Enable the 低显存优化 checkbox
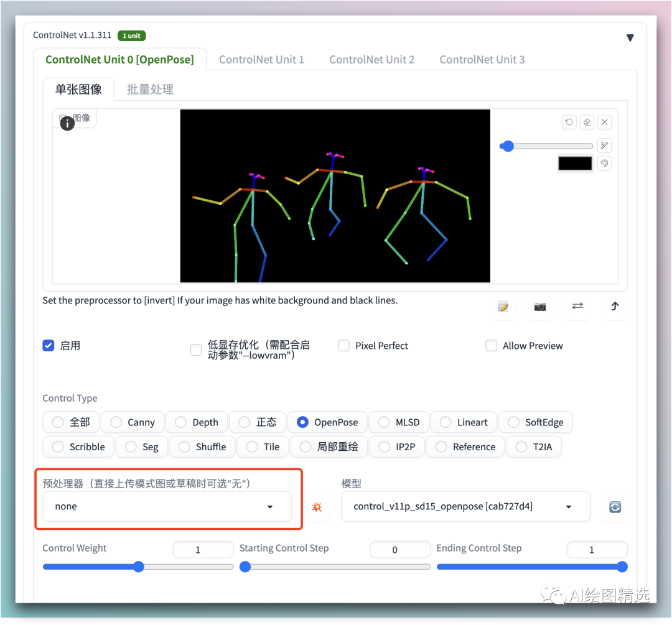 [x=196, y=350]
